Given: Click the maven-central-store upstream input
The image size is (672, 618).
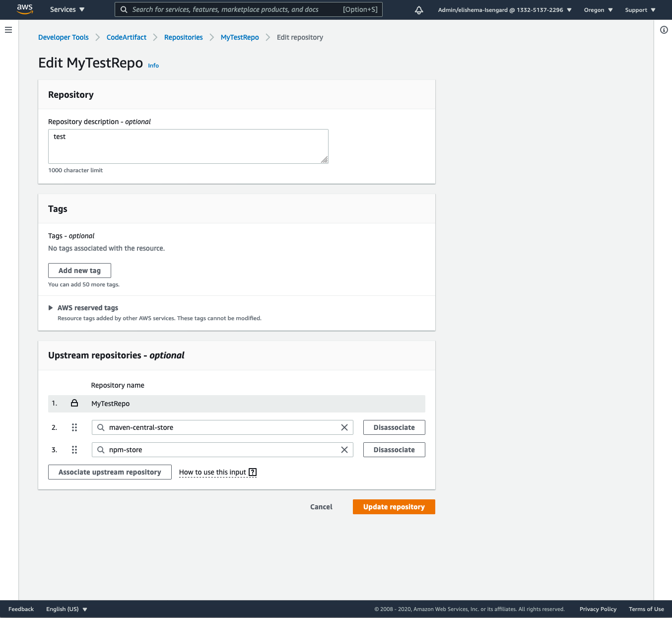Looking at the screenshot, I should coord(222,427).
